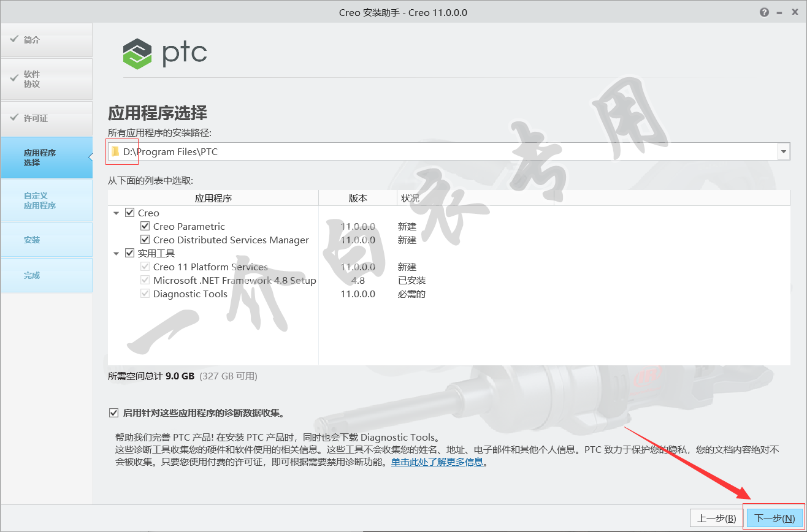This screenshot has height=532, width=807.
Task: Select Creo 11 Platform Services label
Action: pos(210,267)
